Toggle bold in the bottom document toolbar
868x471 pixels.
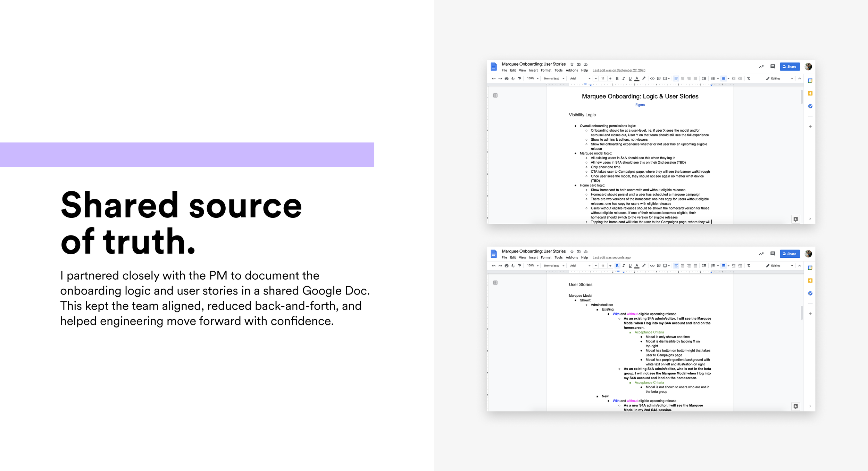617,266
